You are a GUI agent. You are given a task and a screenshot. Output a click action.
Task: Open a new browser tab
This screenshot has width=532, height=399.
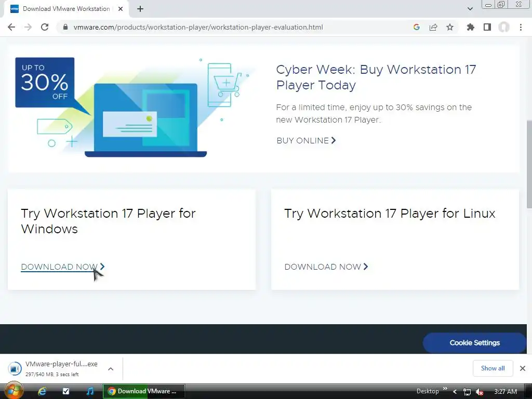point(140,9)
